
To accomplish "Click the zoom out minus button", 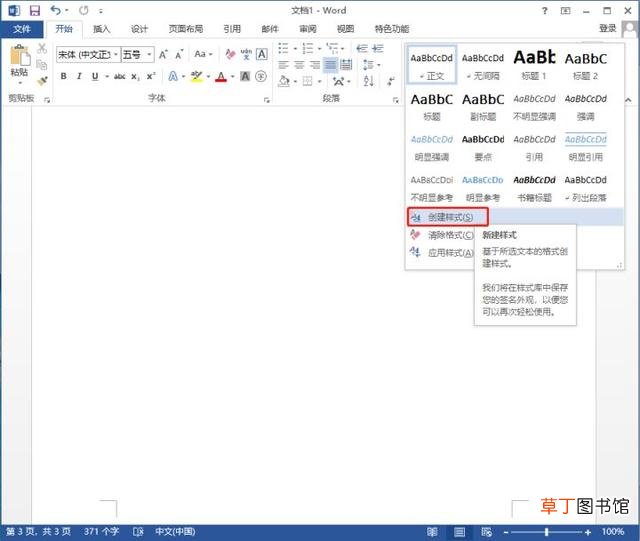I will (506, 532).
